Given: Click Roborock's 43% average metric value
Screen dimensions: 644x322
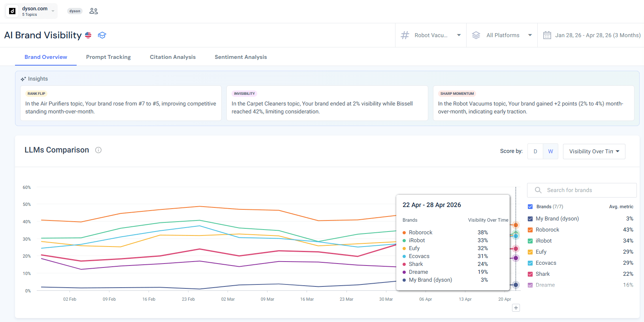Looking at the screenshot, I should [628, 230].
